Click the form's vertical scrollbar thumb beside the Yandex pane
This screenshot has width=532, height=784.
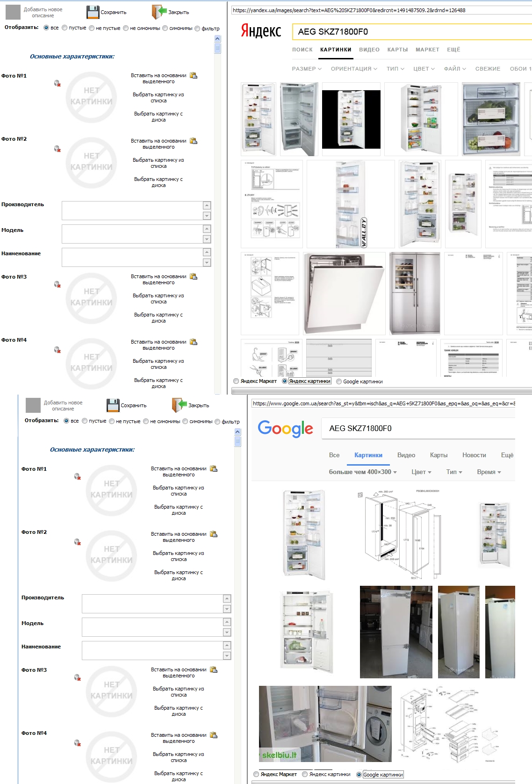coord(217,48)
